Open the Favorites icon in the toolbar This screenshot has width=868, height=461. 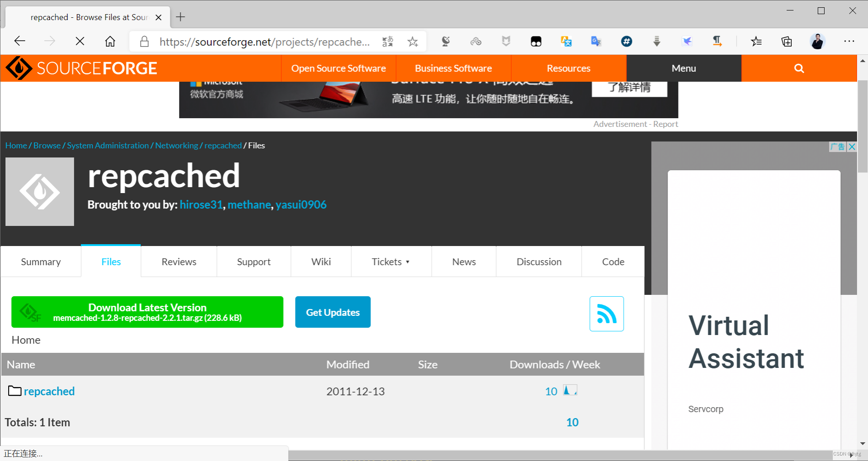click(757, 42)
